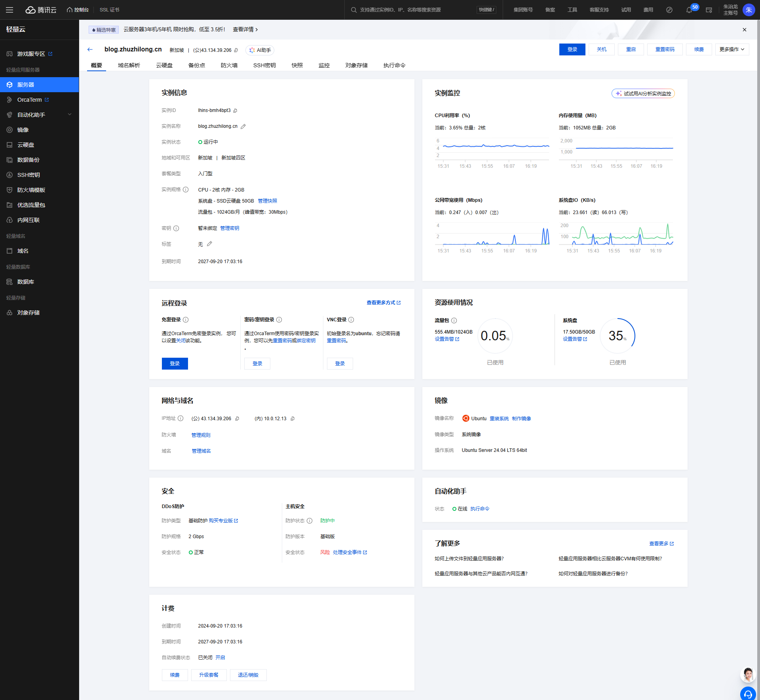
Task: Switch to the 域名解析 tab
Action: 129,65
